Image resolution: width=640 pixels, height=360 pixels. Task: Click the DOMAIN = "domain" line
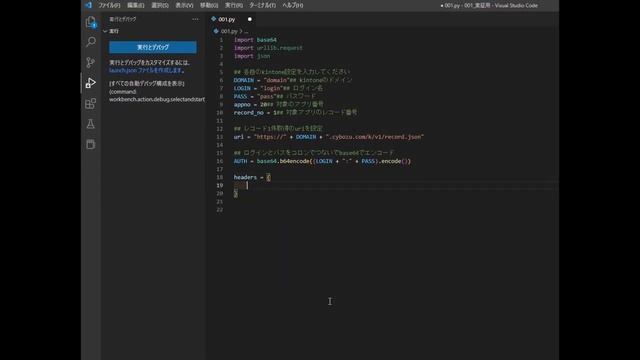293,80
